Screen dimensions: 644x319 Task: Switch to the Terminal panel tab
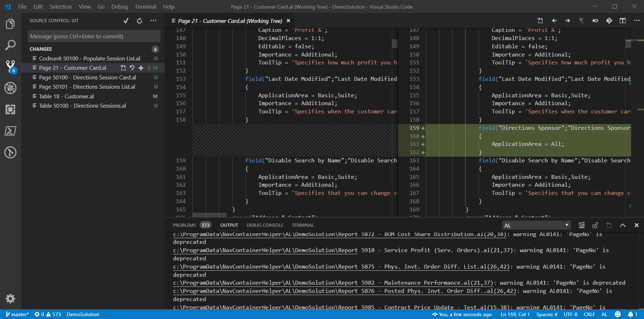click(x=303, y=225)
